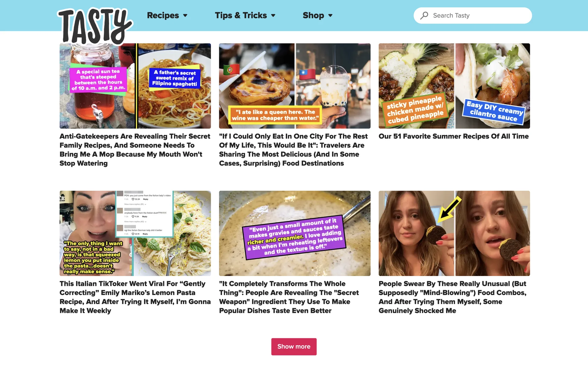Viewport: 588px width, 368px height.
Task: Open the Secret Weapon ingredient article link
Action: click(289, 297)
